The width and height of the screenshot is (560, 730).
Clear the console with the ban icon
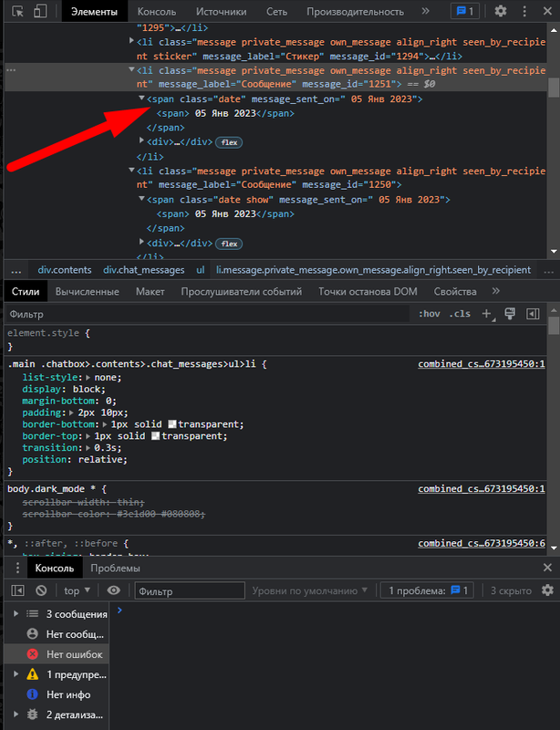(x=41, y=590)
